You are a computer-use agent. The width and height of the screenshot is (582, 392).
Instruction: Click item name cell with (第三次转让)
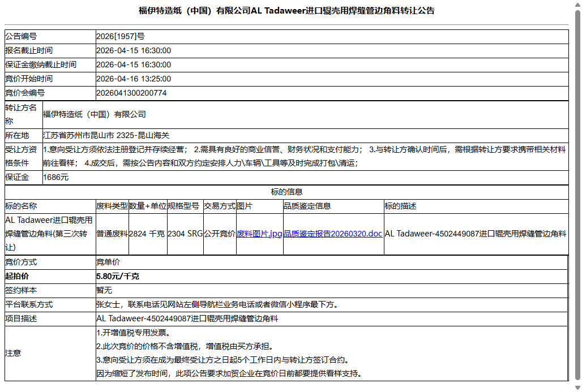50,234
